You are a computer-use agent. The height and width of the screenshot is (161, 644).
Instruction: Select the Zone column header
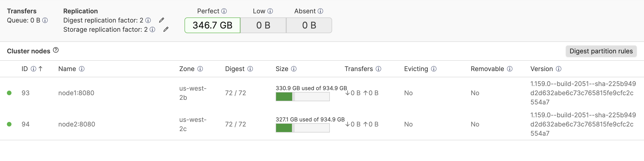187,69
